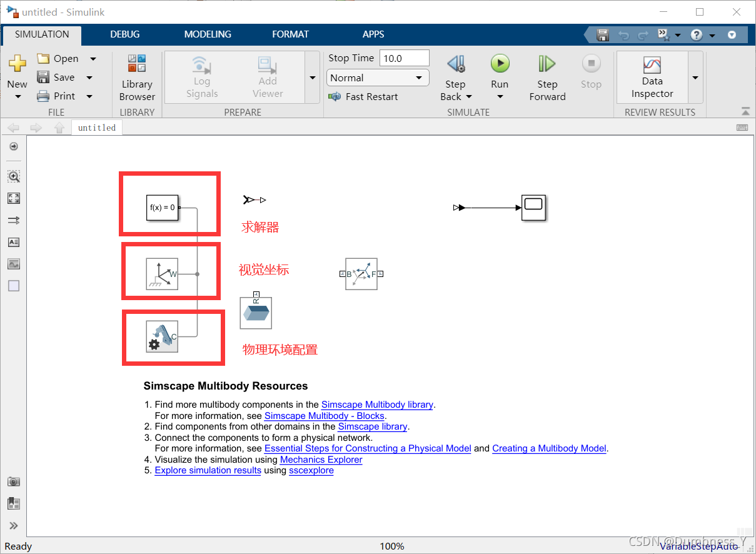Expand the palette double-chevron icon
Screen dimensions: 756x554
14,526
